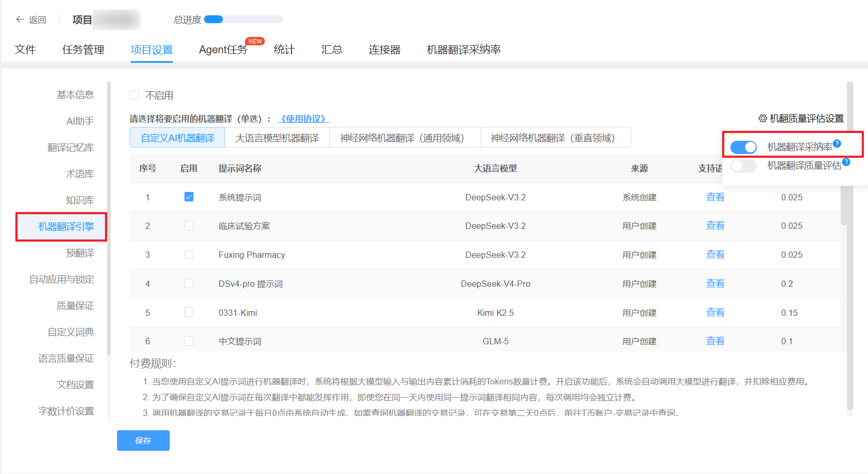Uncheck the 系统提示词 enabled checkbox
Viewport: 868px width, 474px height.
pyautogui.click(x=189, y=197)
